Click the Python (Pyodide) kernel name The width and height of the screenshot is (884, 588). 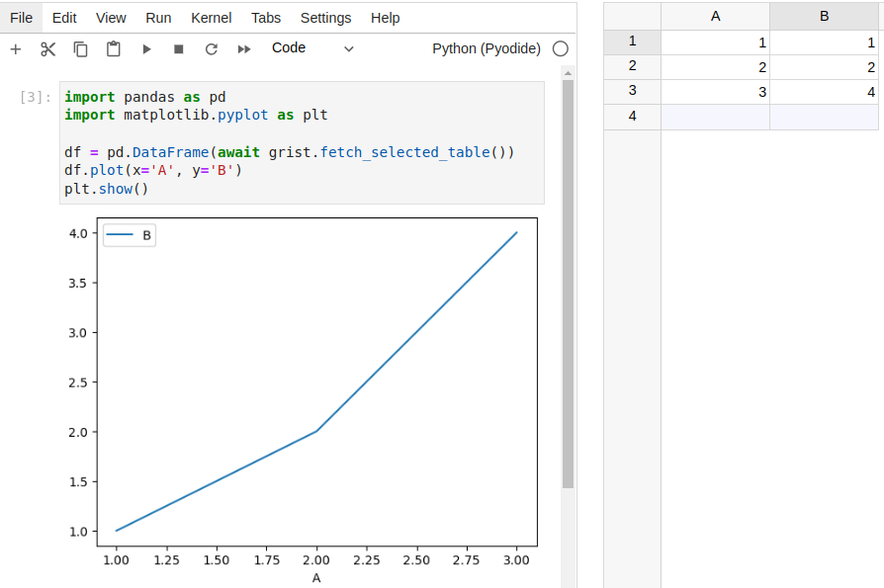click(486, 47)
